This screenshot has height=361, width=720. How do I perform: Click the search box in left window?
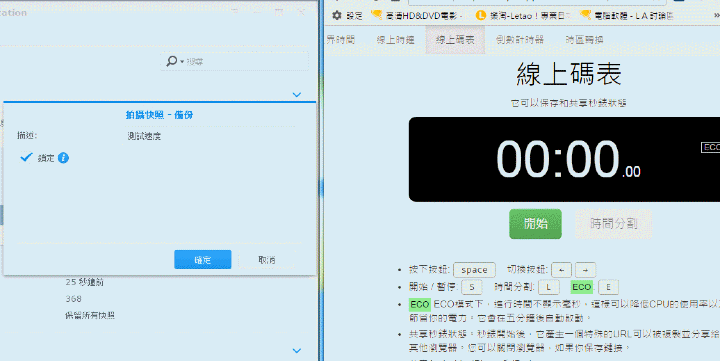click(235, 61)
